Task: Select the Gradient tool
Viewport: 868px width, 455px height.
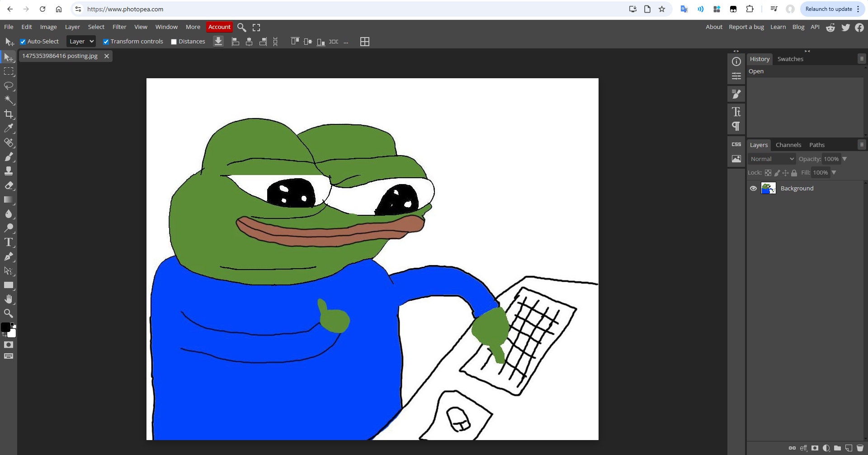Action: tap(9, 199)
